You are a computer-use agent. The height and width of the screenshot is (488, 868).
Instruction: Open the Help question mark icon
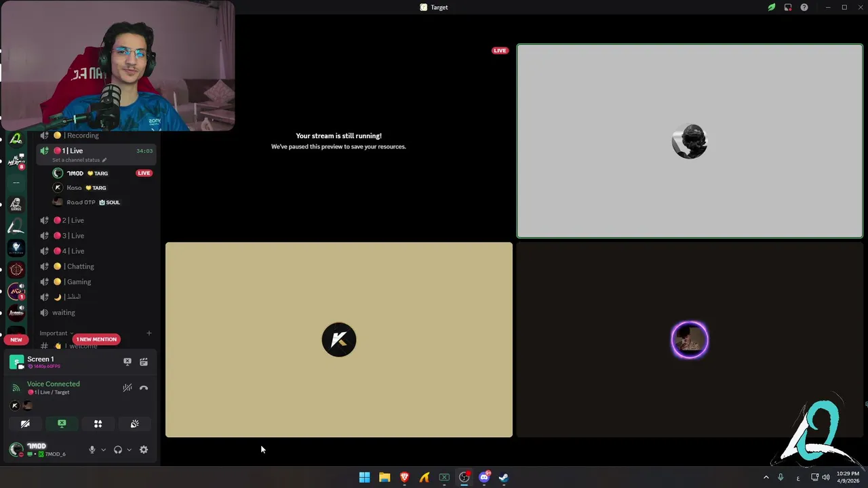point(804,7)
